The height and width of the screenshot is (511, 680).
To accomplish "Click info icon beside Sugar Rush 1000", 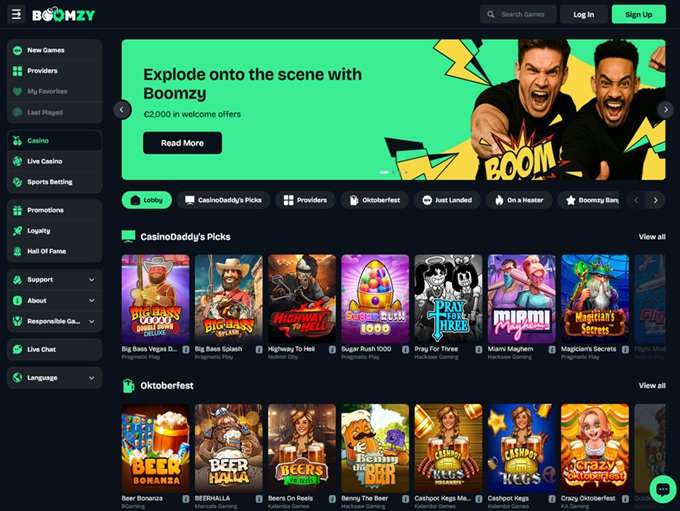I will coord(405,350).
